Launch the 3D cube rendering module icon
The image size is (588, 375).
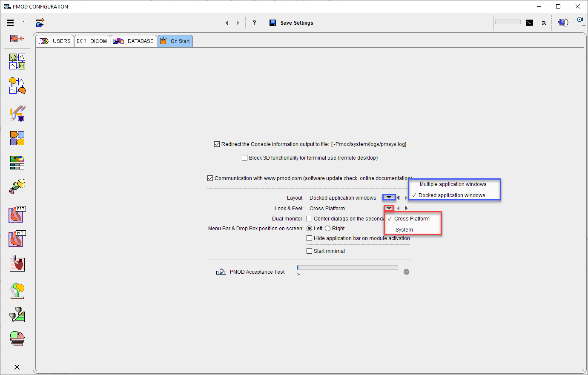pos(17,186)
